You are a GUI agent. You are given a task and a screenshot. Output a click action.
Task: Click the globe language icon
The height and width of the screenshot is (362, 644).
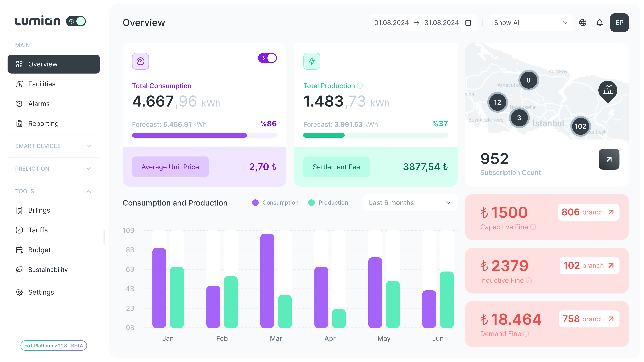tap(583, 23)
